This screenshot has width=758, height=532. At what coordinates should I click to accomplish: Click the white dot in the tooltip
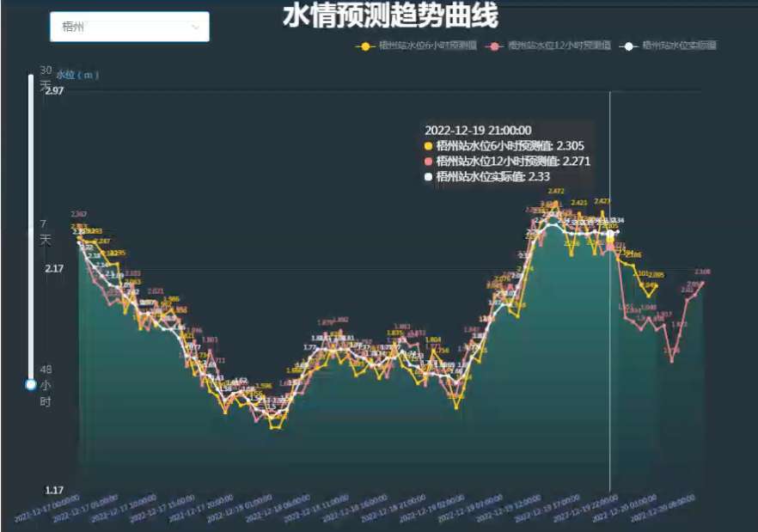tap(429, 176)
